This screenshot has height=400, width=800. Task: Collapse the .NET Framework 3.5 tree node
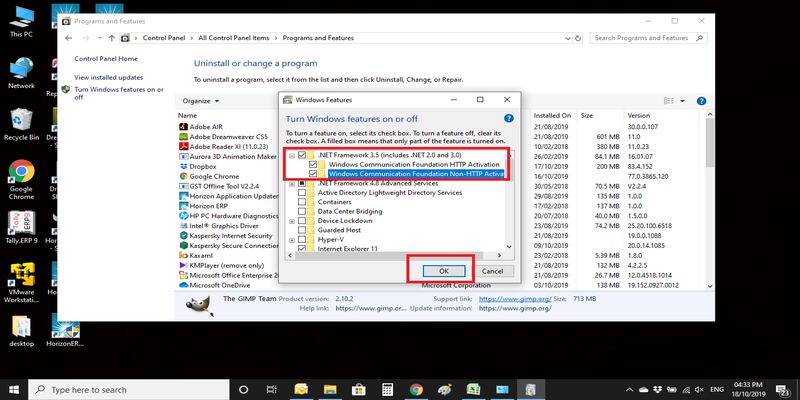point(291,155)
